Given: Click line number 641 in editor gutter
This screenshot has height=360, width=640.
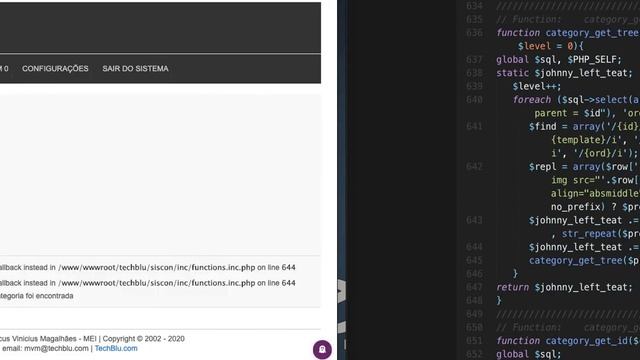Looking at the screenshot, I should [x=474, y=127].
